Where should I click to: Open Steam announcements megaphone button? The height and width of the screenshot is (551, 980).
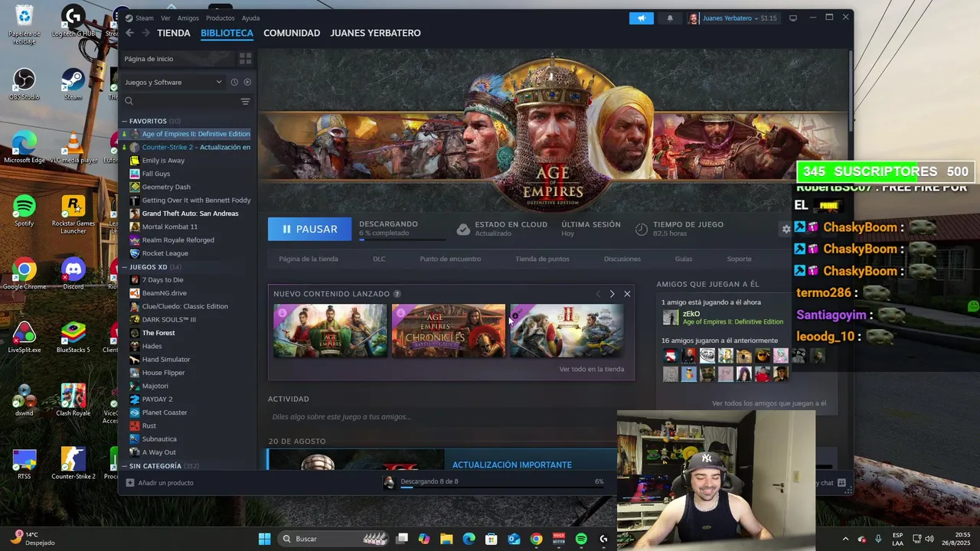pos(642,18)
